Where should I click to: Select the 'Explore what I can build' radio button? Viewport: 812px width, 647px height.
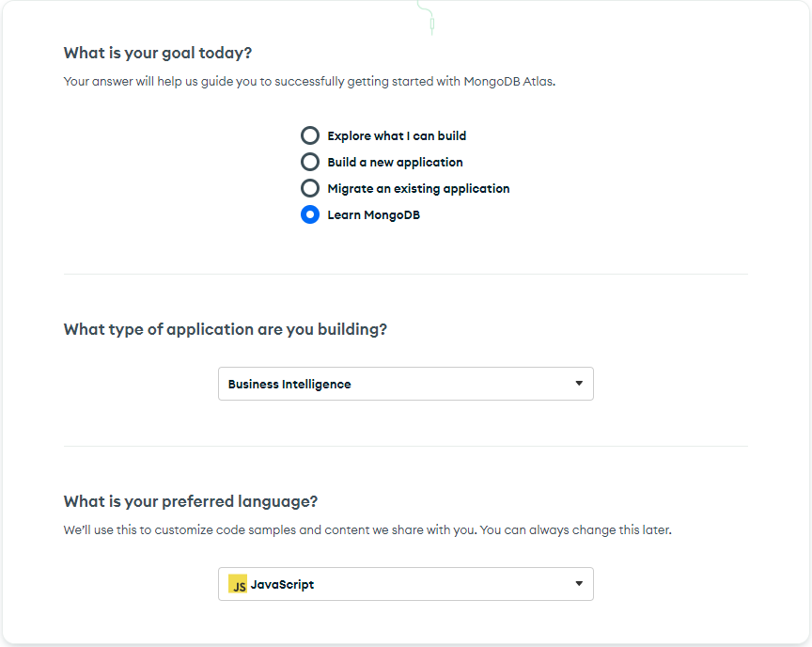click(310, 135)
